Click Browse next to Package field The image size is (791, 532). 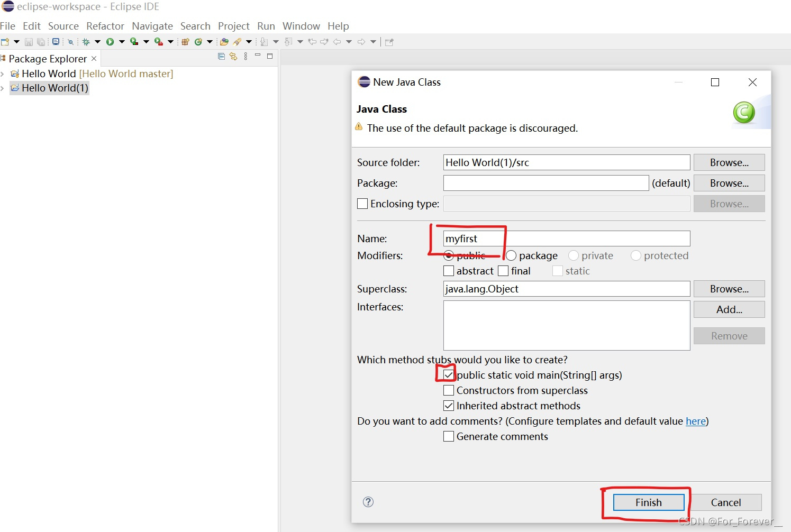point(729,183)
